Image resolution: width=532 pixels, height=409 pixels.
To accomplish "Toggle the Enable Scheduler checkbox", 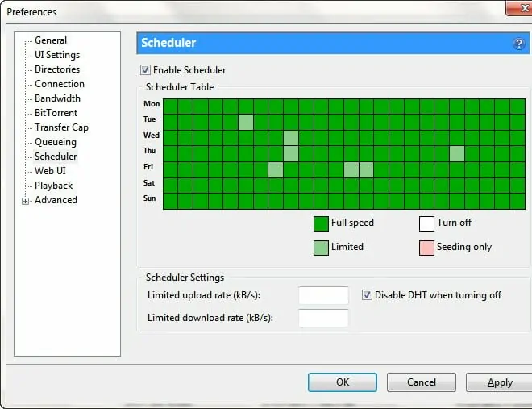I will (145, 70).
